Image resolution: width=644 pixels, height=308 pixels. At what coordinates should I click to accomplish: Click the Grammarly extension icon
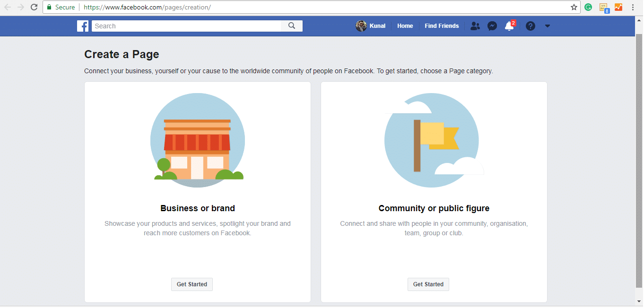[x=588, y=7]
